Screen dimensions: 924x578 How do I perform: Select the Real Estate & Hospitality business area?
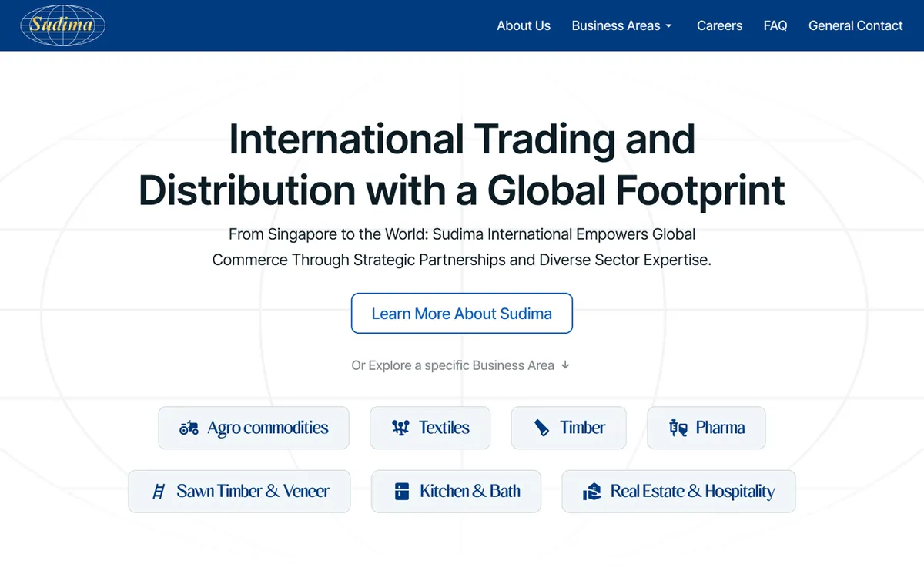point(678,491)
